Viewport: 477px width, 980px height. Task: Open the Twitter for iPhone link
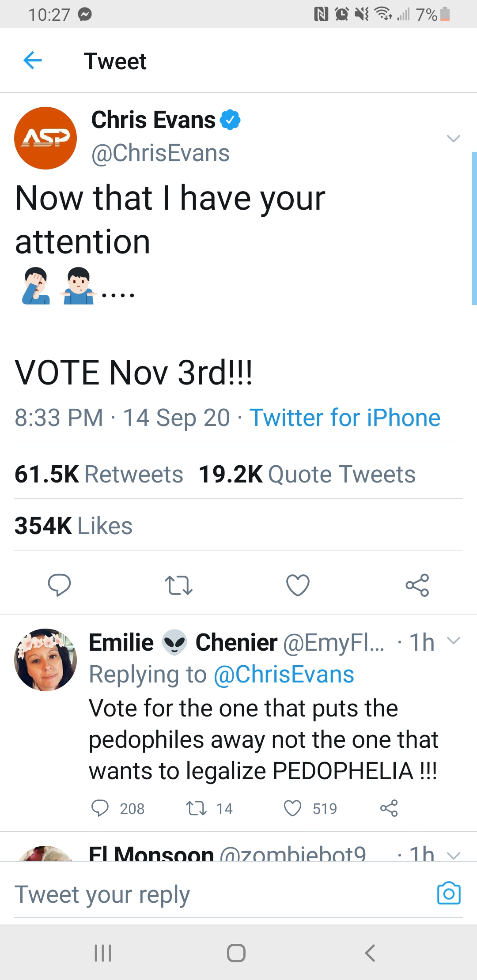pos(344,417)
